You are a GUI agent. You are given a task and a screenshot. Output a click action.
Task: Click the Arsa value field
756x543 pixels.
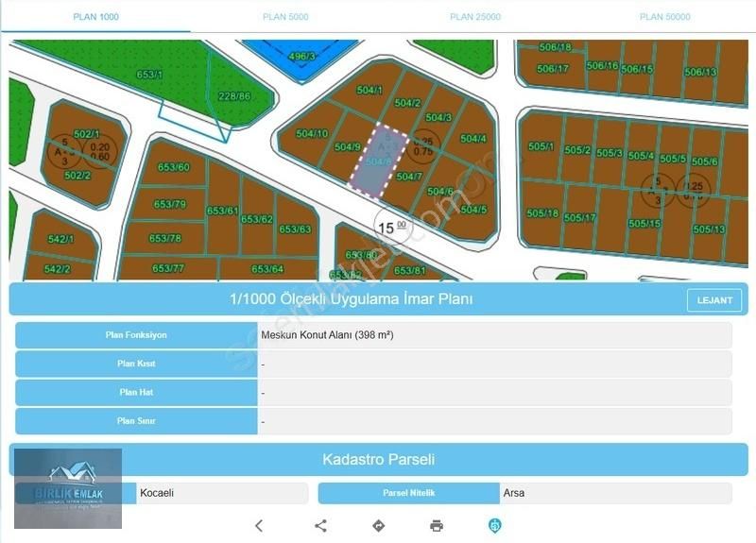616,493
